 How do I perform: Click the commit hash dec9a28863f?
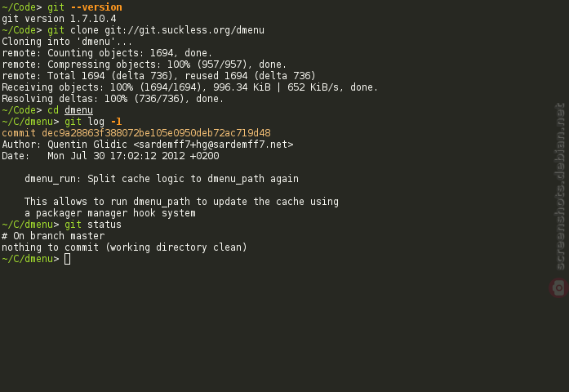tap(156, 133)
